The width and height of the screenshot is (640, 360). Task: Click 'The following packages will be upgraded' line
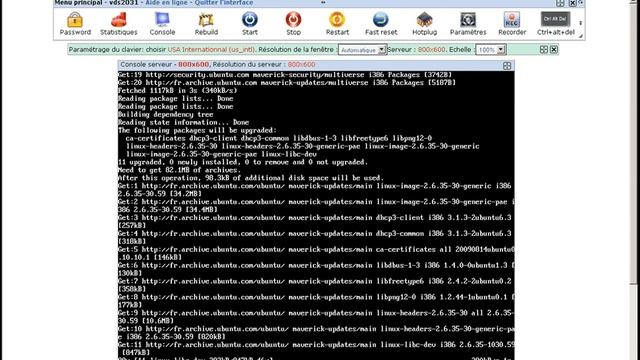coord(197,130)
